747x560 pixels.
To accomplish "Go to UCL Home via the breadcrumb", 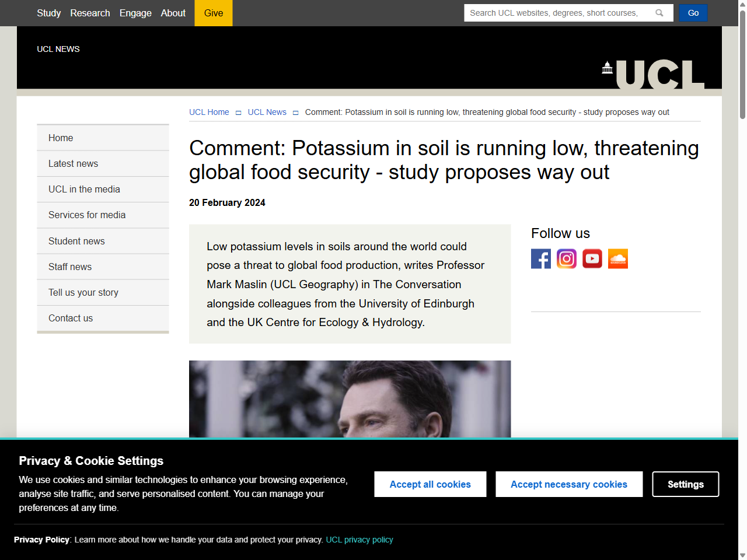I will 208,112.
